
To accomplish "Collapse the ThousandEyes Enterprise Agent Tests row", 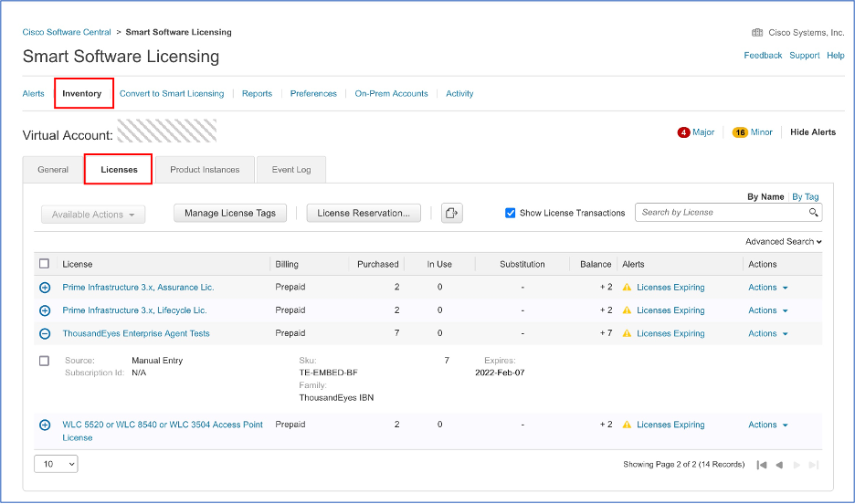I will tap(45, 333).
